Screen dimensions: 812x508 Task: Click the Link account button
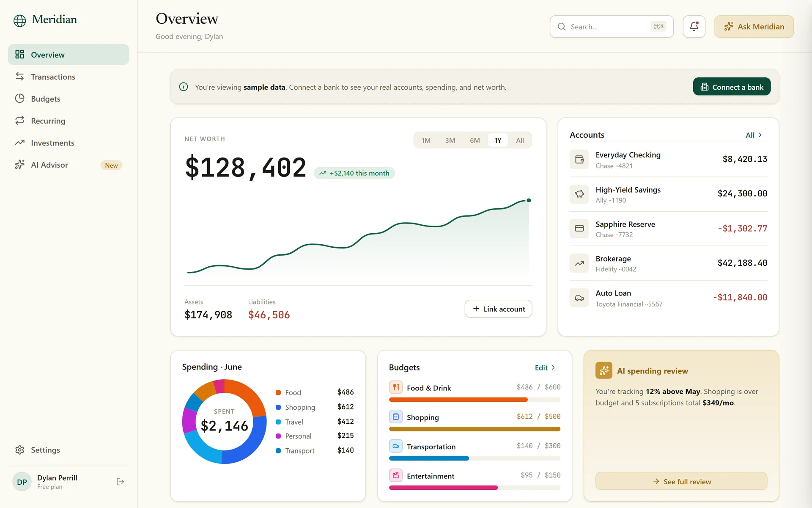click(498, 309)
